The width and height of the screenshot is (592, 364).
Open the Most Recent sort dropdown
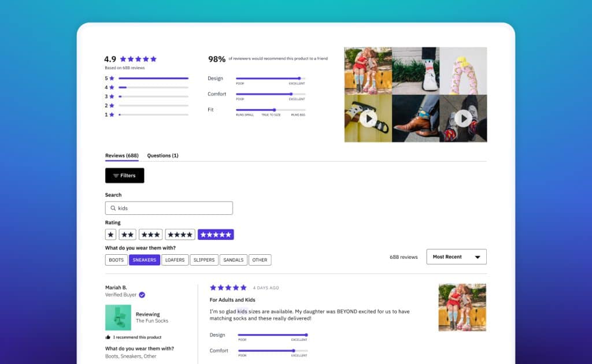(457, 257)
